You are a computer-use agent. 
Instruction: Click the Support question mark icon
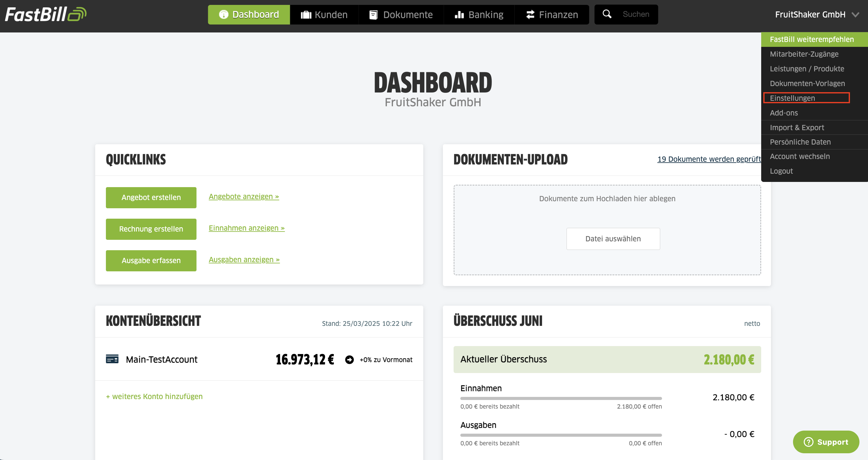point(808,442)
